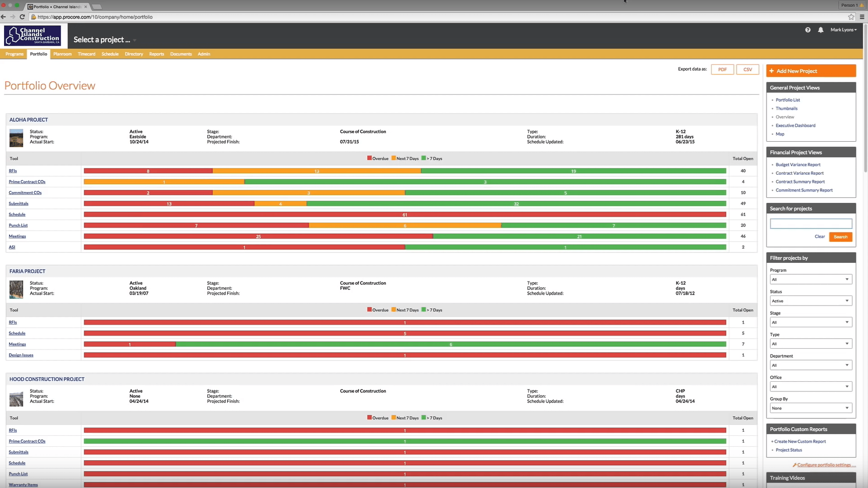Click the Aloha Project thumbnail image
Image resolution: width=868 pixels, height=488 pixels.
point(16,138)
